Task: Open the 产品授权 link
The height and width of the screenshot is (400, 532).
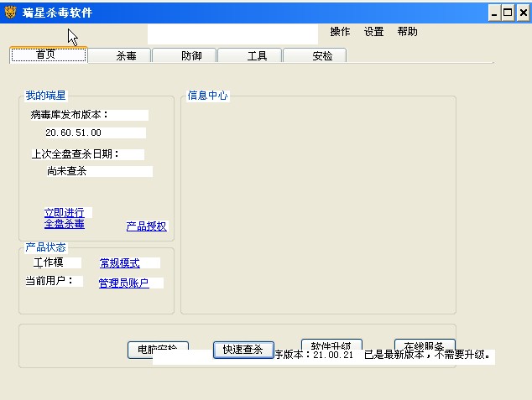Action: pos(146,226)
